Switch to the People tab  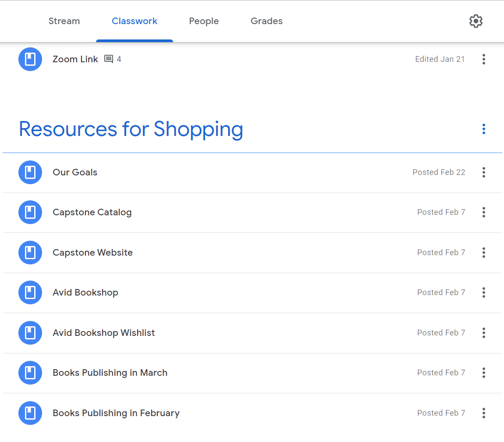pos(204,21)
